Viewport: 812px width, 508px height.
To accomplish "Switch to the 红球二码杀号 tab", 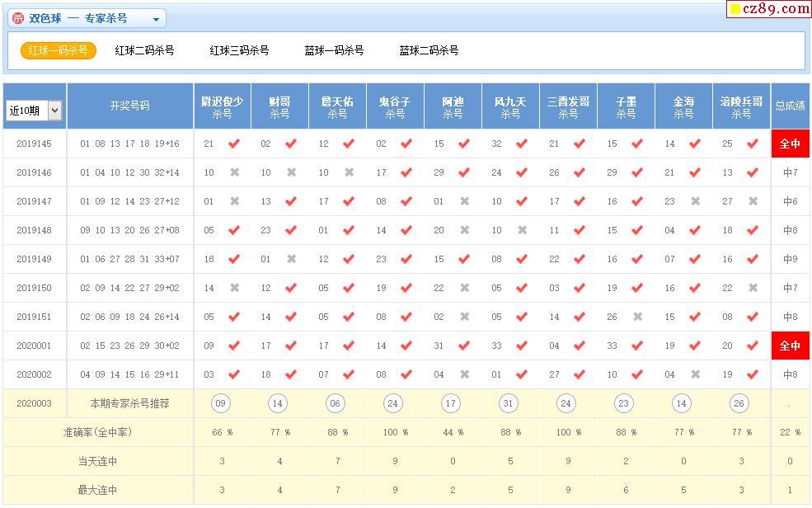I will coord(144,50).
